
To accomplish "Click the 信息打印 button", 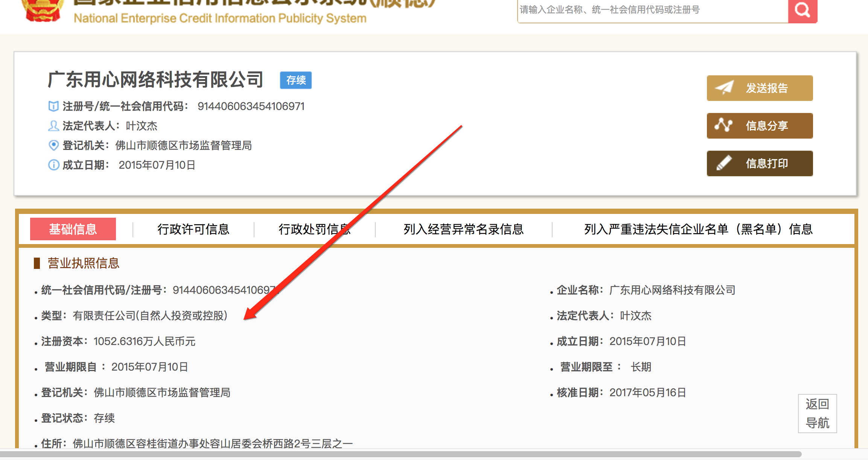I will point(760,163).
